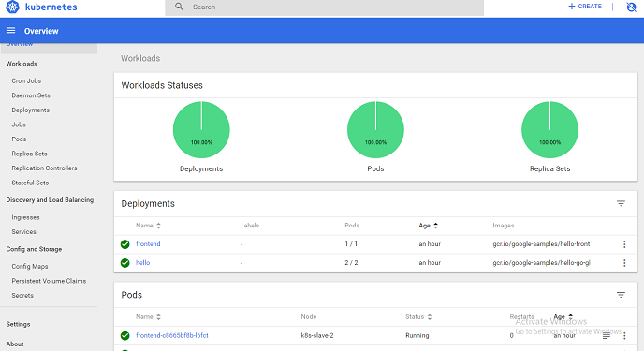Click the Workloads Statuses heading
The height and width of the screenshot is (351, 644).
coord(162,85)
